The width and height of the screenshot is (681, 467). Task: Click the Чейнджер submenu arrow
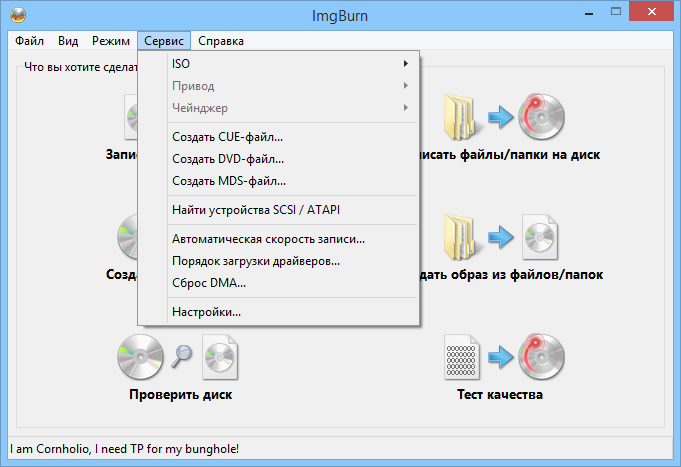coord(406,107)
